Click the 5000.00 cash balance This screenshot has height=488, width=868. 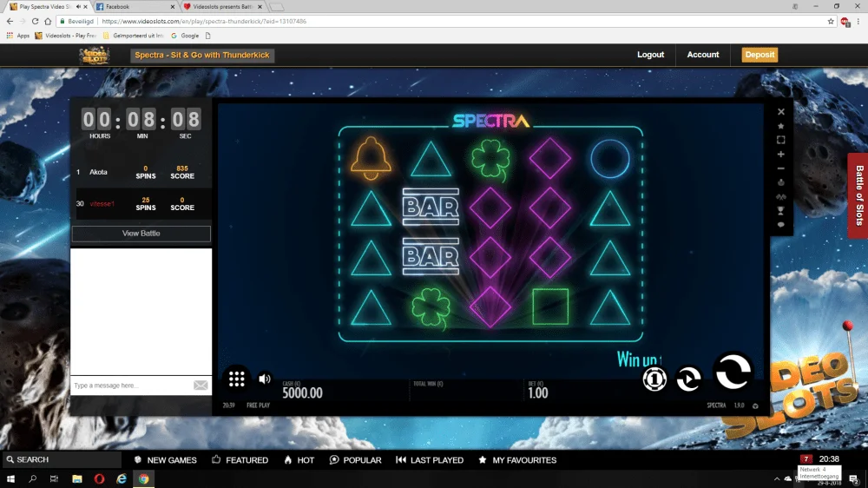click(x=302, y=392)
